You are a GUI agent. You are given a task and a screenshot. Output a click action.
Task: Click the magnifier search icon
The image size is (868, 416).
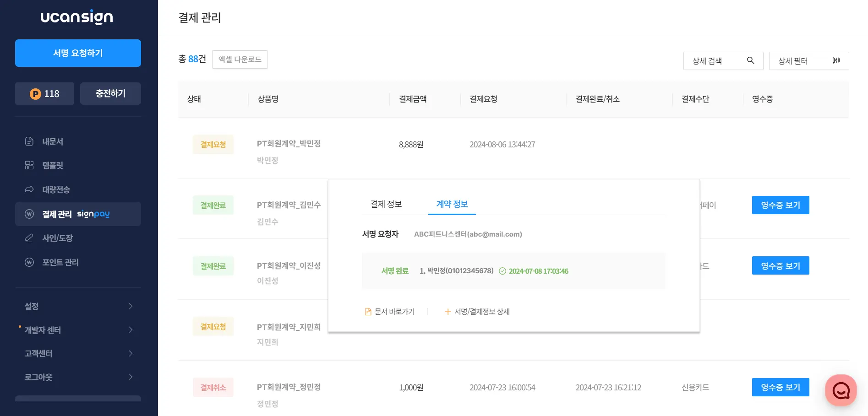(750, 60)
